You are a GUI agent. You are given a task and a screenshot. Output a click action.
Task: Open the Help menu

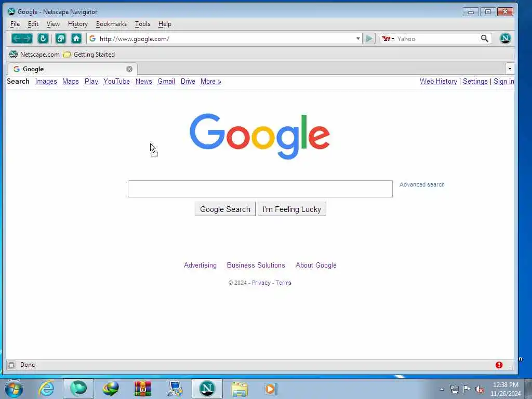click(165, 24)
